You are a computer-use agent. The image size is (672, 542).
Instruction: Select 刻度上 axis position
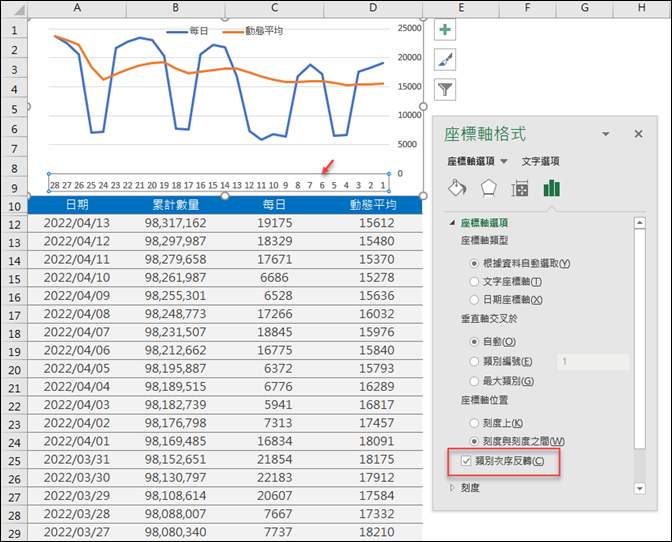[474, 423]
